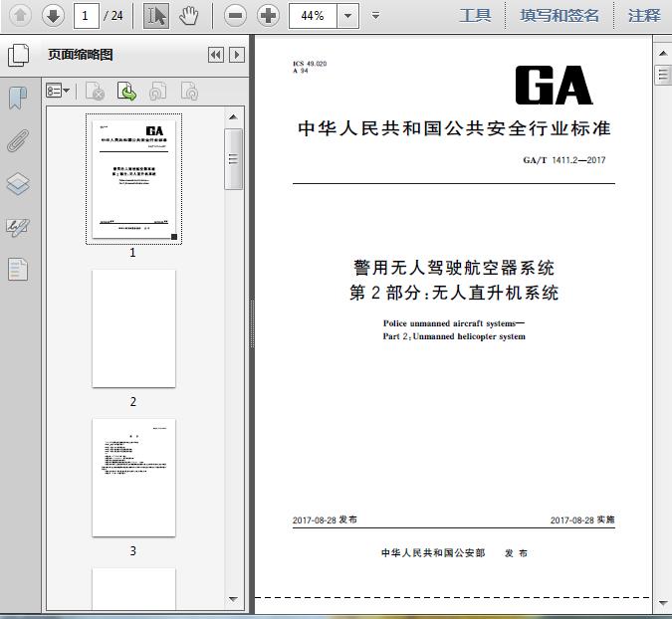672x619 pixels.
Task: Toggle the page thumbnails panel icon
Action: tap(19, 56)
